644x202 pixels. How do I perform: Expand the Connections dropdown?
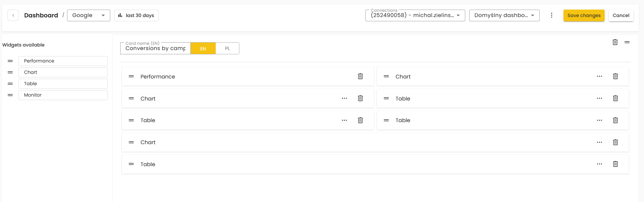pos(415,15)
